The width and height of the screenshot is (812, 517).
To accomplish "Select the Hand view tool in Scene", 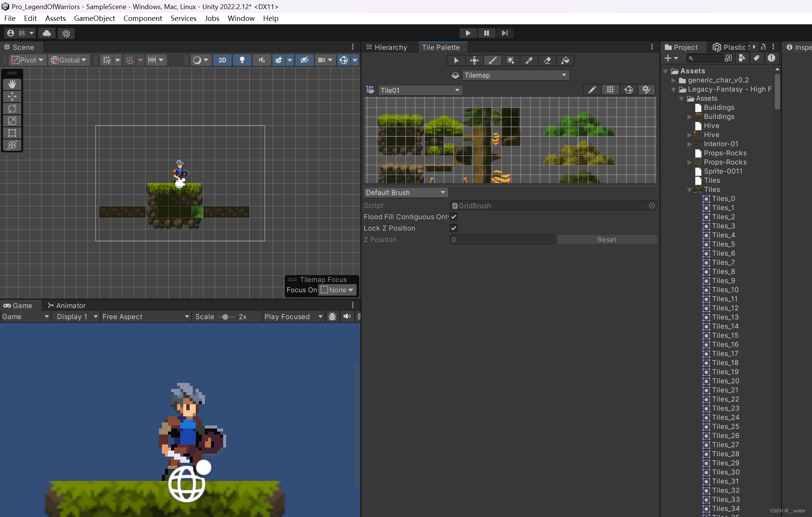I will (12, 84).
